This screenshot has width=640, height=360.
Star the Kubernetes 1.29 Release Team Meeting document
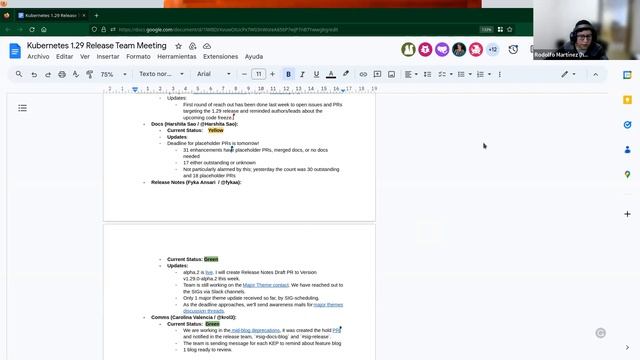tap(178, 46)
